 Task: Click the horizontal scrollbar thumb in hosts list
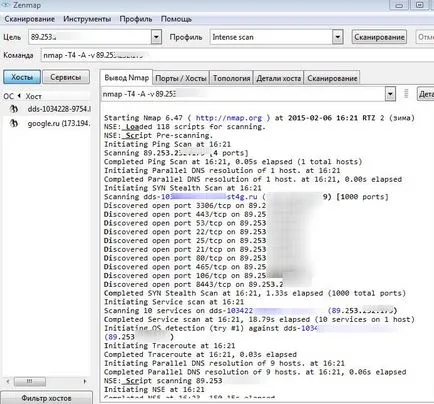point(30,381)
